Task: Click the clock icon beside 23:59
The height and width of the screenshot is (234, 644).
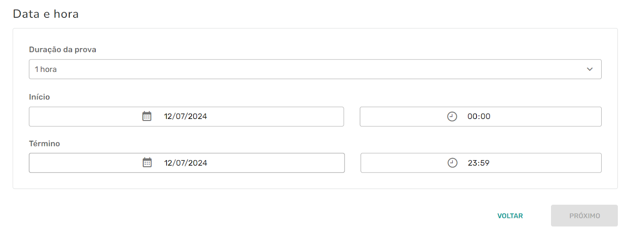Action: pyautogui.click(x=452, y=163)
